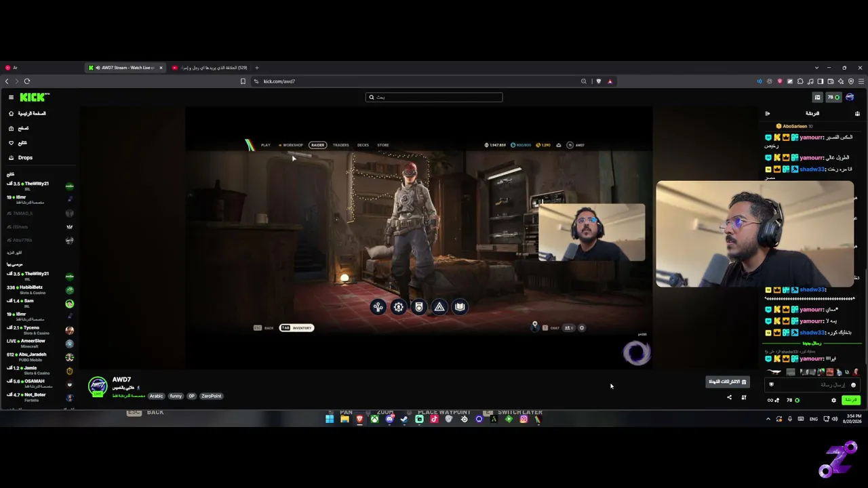The width and height of the screenshot is (868, 488).
Task: Select the STORE tab in game menu
Action: coord(383,145)
